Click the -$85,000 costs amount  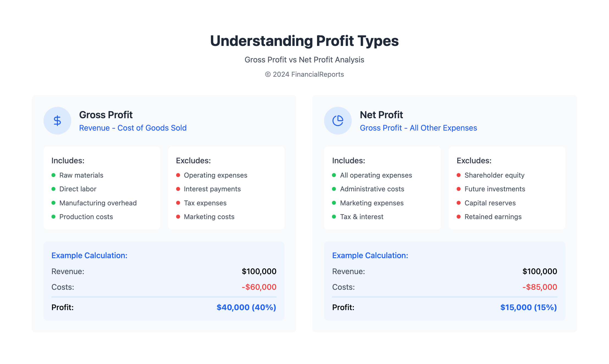click(x=540, y=287)
